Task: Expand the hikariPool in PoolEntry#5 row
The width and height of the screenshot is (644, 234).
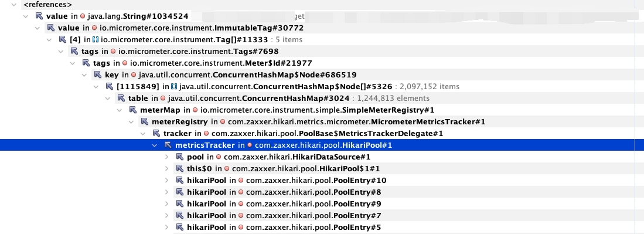Action: (167, 228)
